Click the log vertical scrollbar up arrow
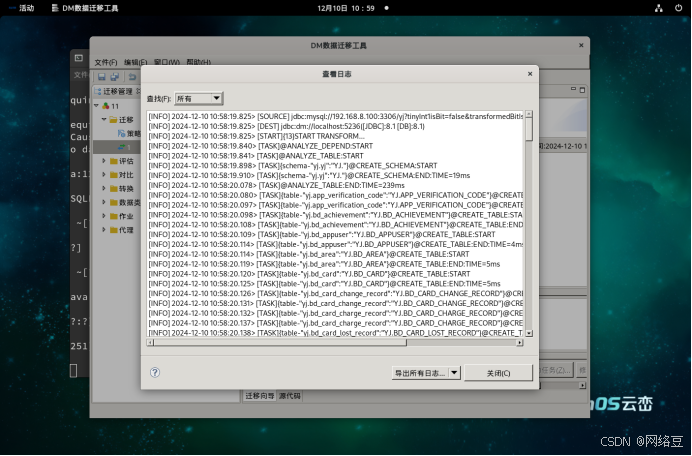692x456 pixels. (529, 114)
